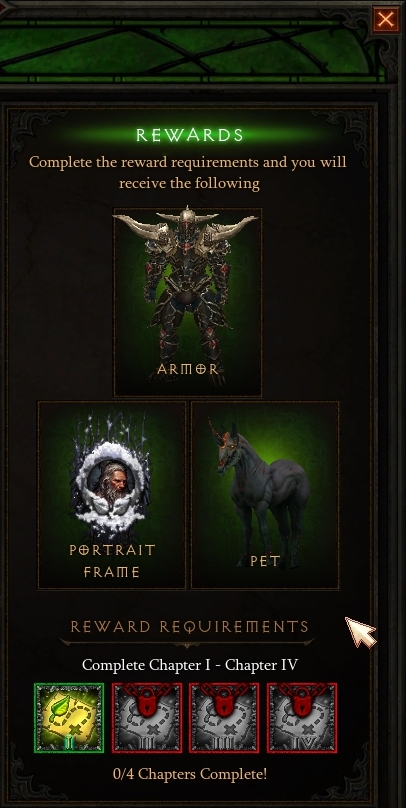Select the unlocked green Chapter I map icon
The height and width of the screenshot is (808, 406).
click(69, 717)
